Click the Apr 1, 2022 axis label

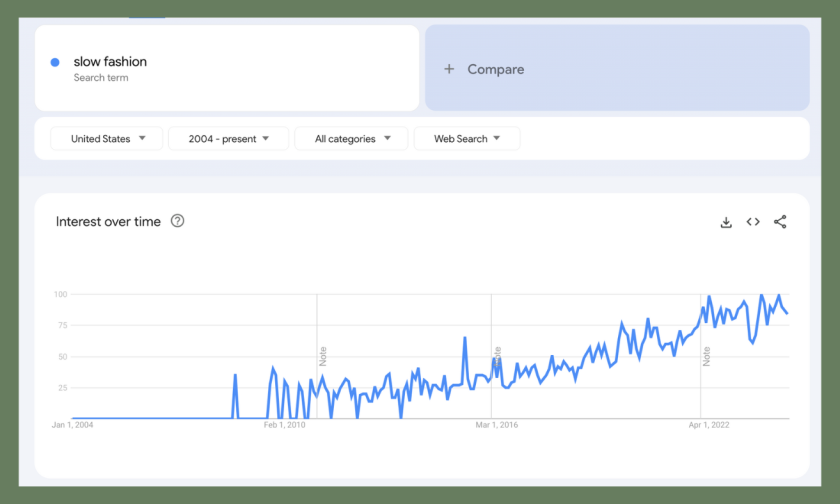[709, 425]
